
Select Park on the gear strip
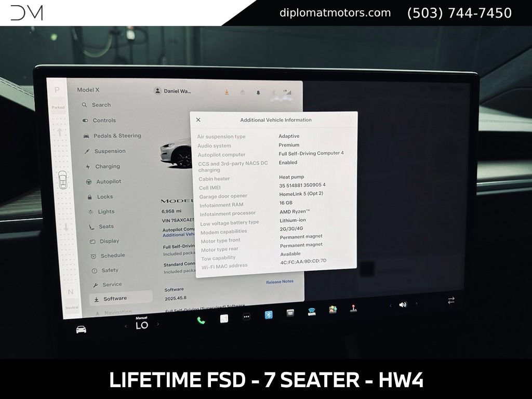pos(57,90)
